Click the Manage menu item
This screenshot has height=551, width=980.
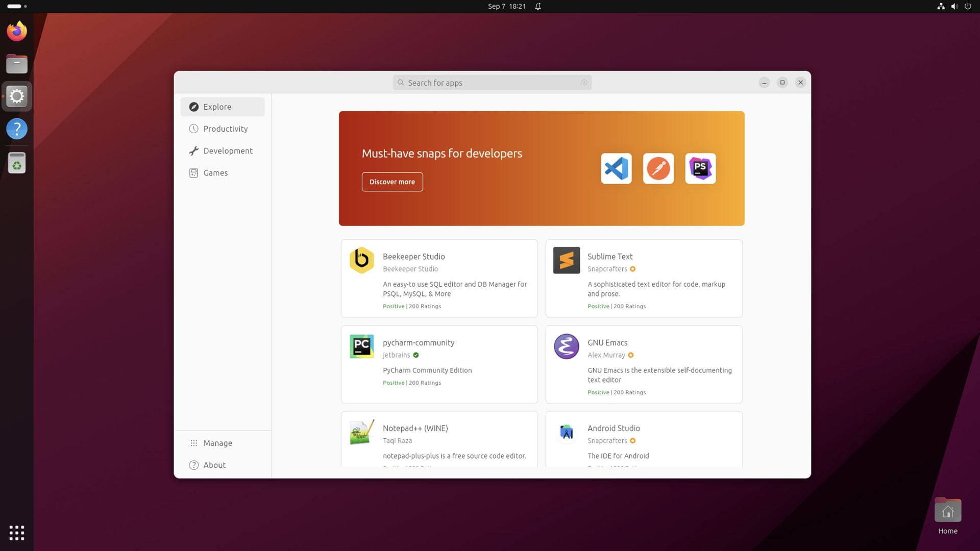217,443
